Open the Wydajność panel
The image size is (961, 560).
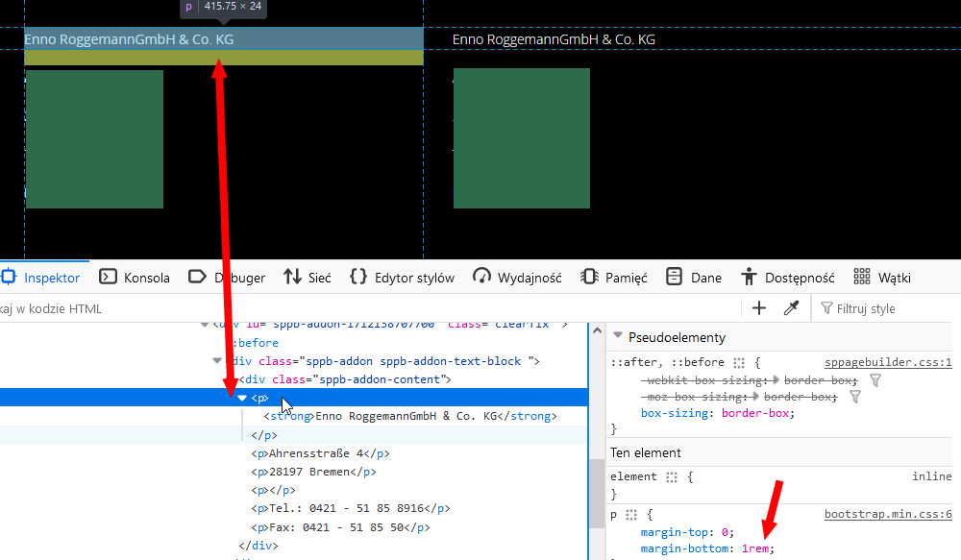pos(517,278)
